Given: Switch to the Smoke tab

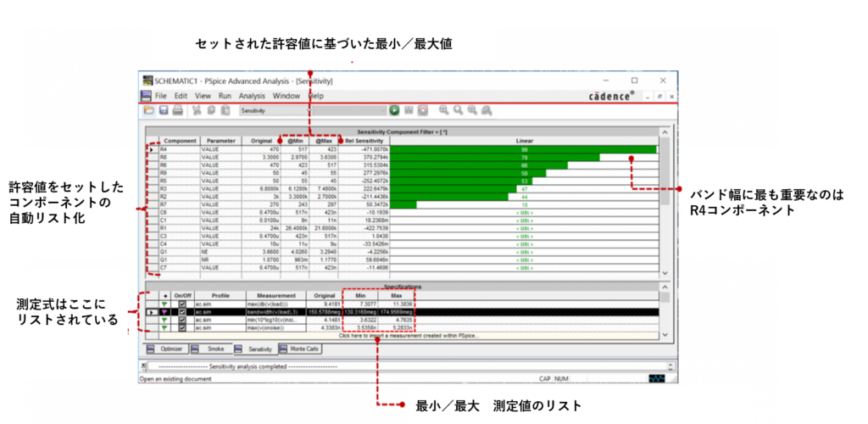Looking at the screenshot, I should (210, 350).
